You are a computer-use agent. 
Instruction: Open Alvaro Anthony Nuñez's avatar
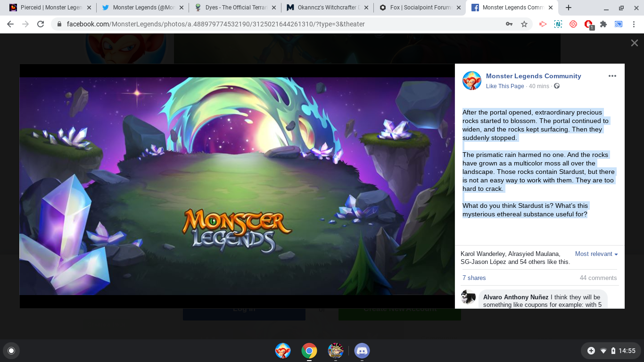(x=468, y=297)
